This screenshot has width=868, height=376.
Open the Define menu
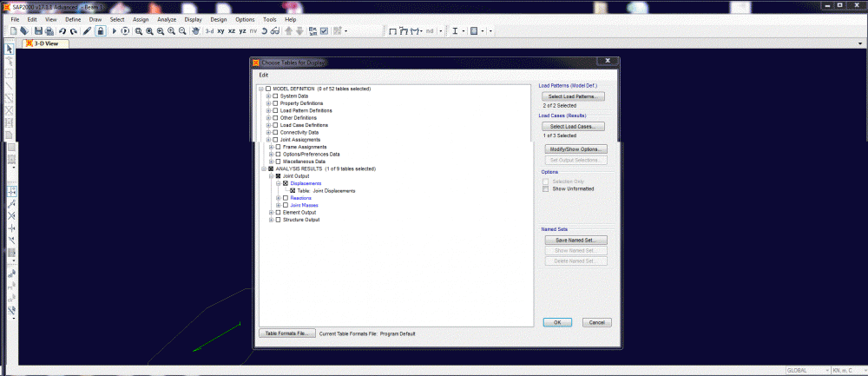coord(73,19)
